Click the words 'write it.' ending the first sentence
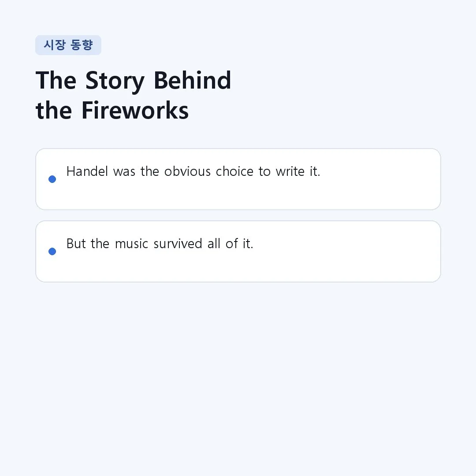476x476 pixels. [x=298, y=171]
